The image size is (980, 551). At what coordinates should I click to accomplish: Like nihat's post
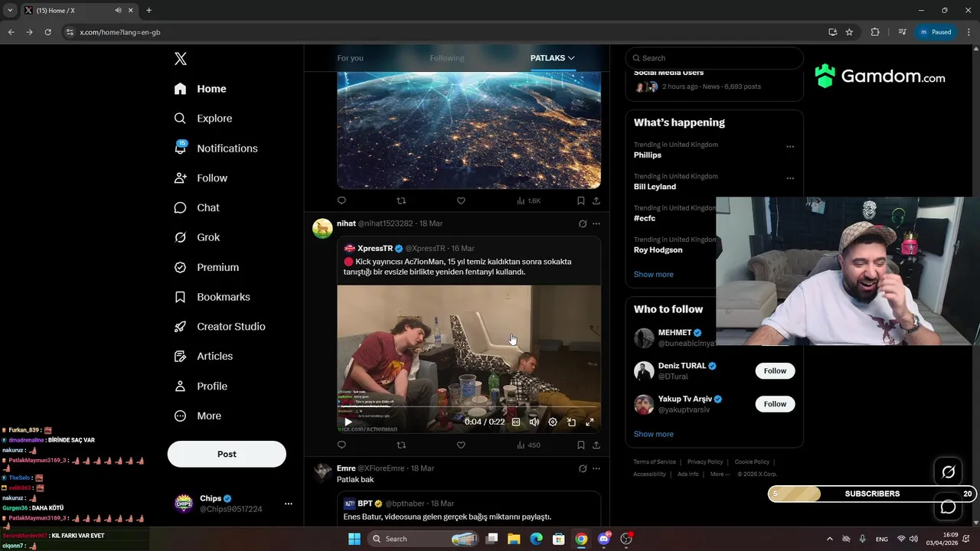461,445
